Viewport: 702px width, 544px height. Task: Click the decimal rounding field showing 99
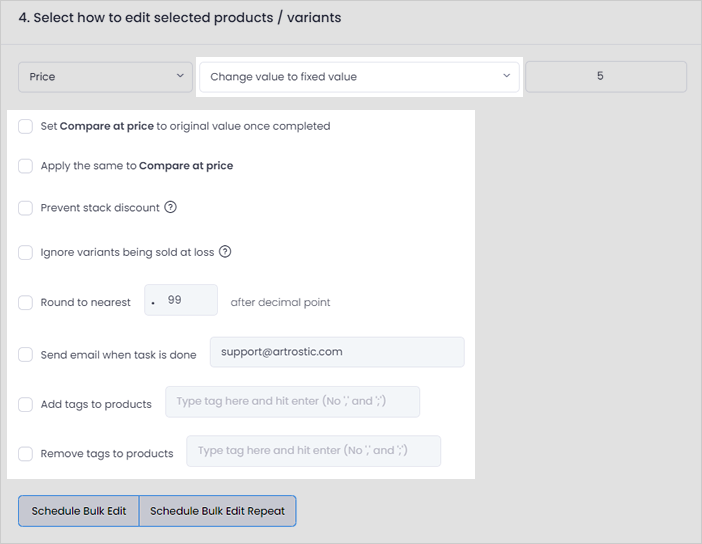pos(181,300)
